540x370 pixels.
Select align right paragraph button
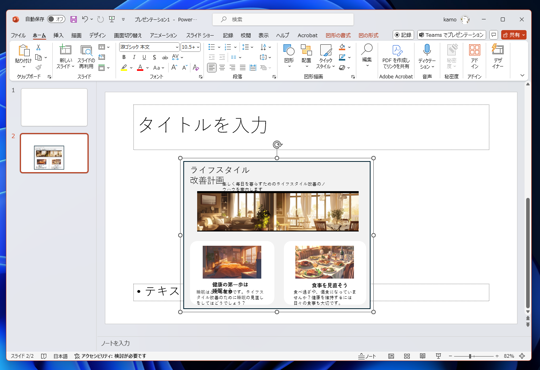coord(232,68)
